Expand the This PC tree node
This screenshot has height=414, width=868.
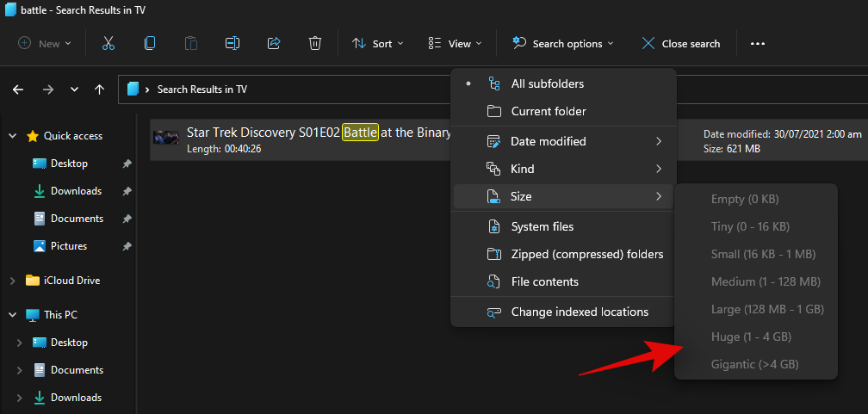[x=12, y=315]
